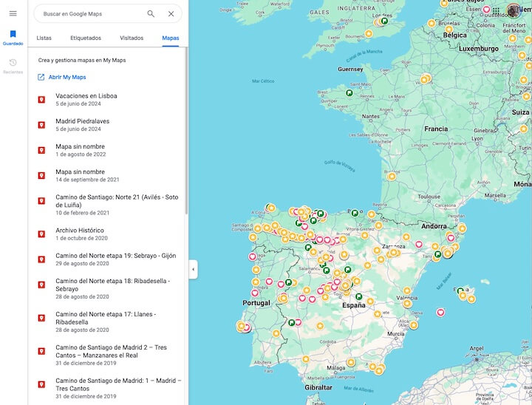Viewport: 532px width, 405px height.
Task: Click the green flag marker near London
Action: click(384, 21)
